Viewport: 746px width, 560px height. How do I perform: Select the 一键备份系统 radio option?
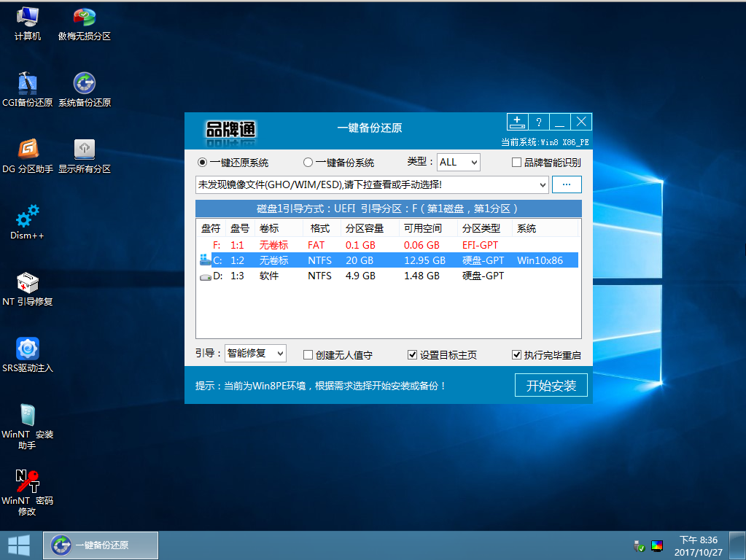308,163
